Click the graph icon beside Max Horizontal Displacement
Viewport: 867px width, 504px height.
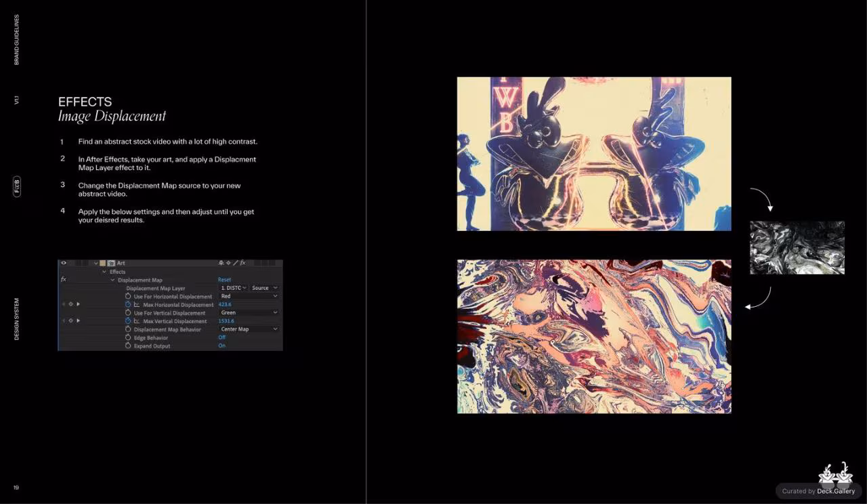(137, 305)
